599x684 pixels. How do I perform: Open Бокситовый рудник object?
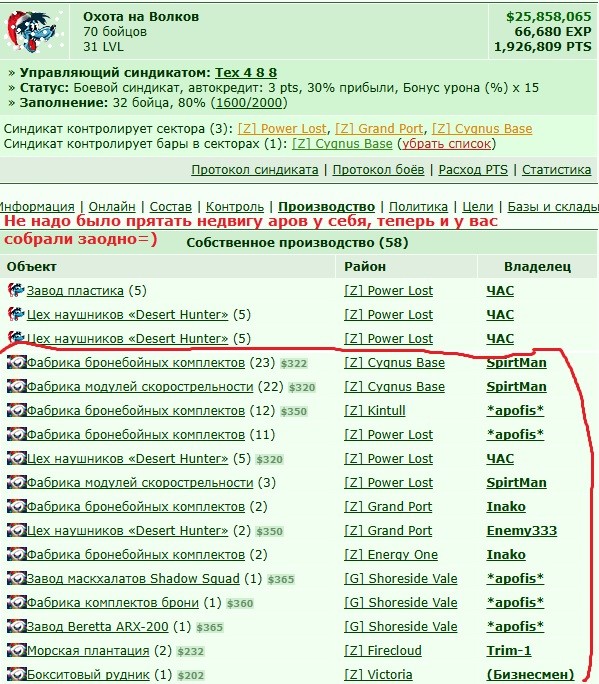coord(88,674)
